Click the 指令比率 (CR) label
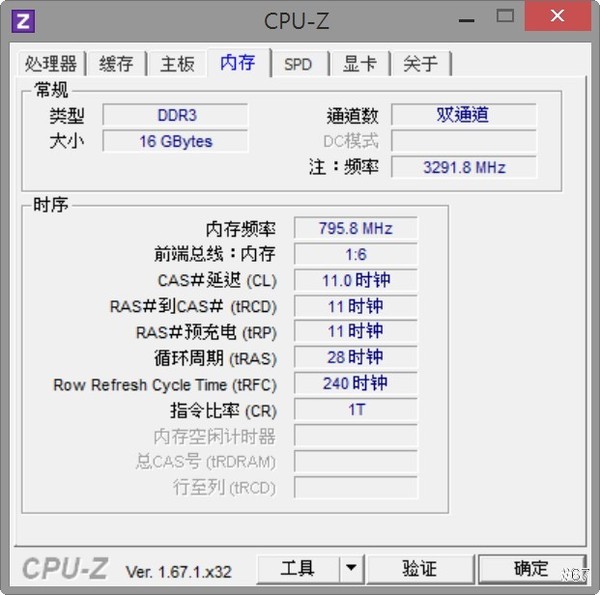 point(223,411)
